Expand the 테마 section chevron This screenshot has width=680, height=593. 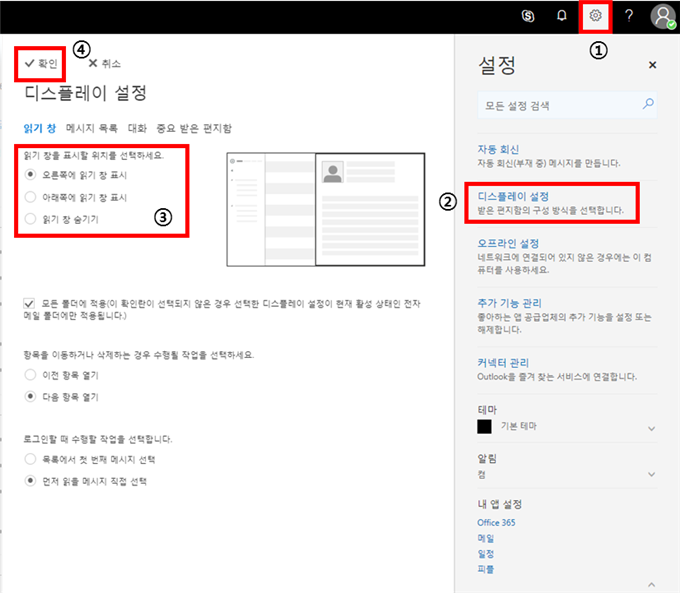coord(652,428)
